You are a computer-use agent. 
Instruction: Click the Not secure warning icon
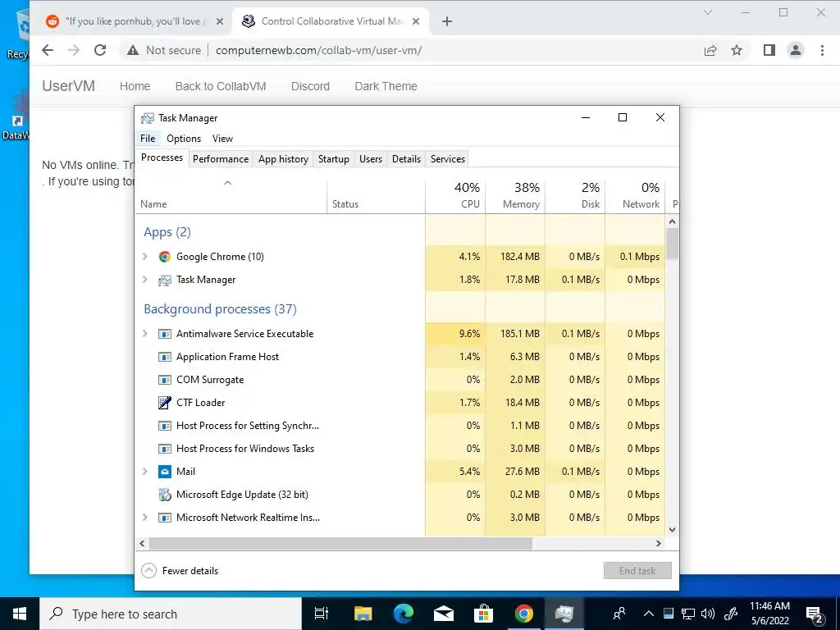click(132, 50)
